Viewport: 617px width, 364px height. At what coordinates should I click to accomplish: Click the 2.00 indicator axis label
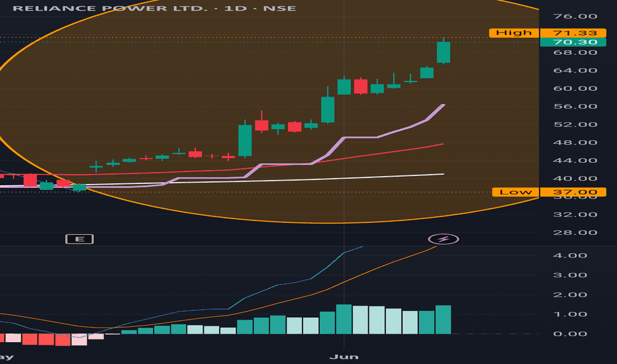[570, 295]
